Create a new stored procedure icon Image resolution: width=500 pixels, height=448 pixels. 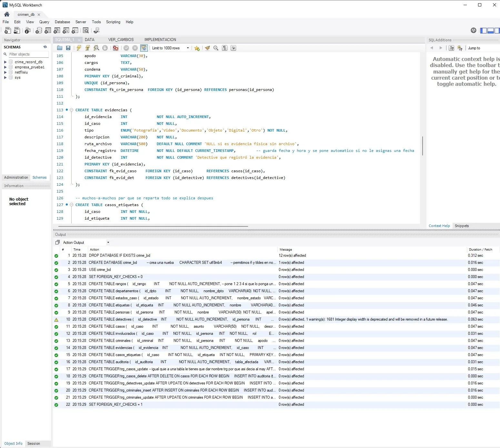[66, 30]
